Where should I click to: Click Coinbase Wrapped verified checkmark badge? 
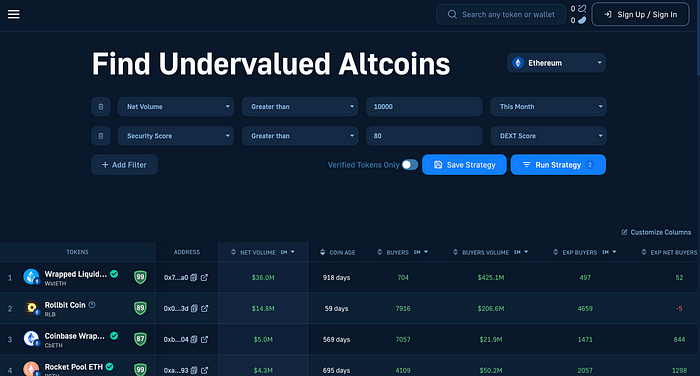coord(114,335)
